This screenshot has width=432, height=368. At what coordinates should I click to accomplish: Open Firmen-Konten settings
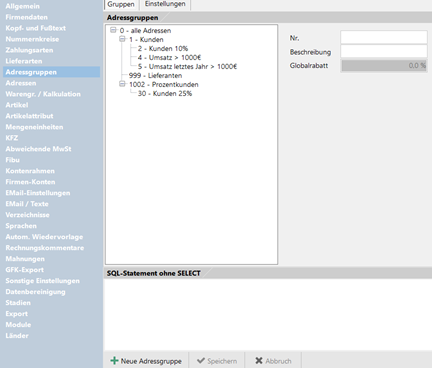click(30, 182)
